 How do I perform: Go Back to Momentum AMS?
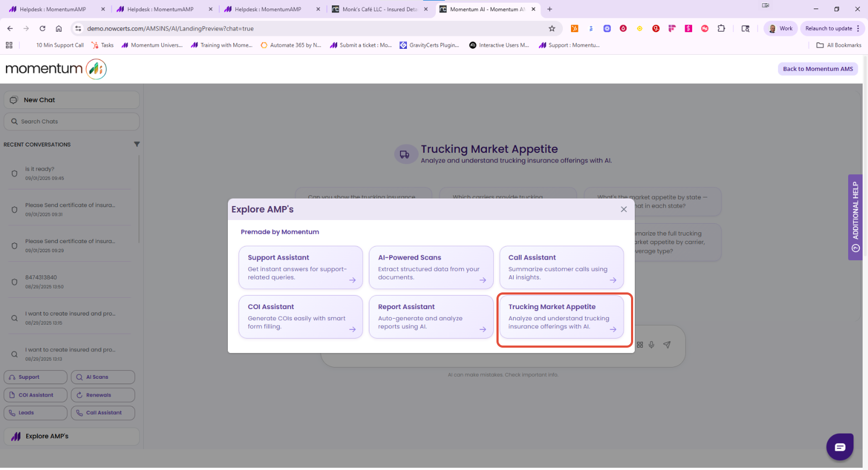818,69
